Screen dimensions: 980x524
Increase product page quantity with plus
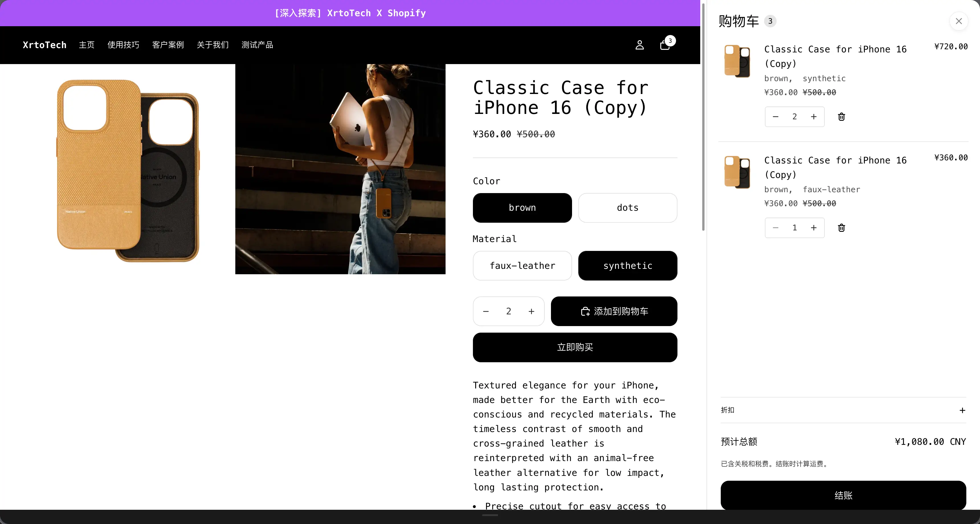[x=532, y=312]
